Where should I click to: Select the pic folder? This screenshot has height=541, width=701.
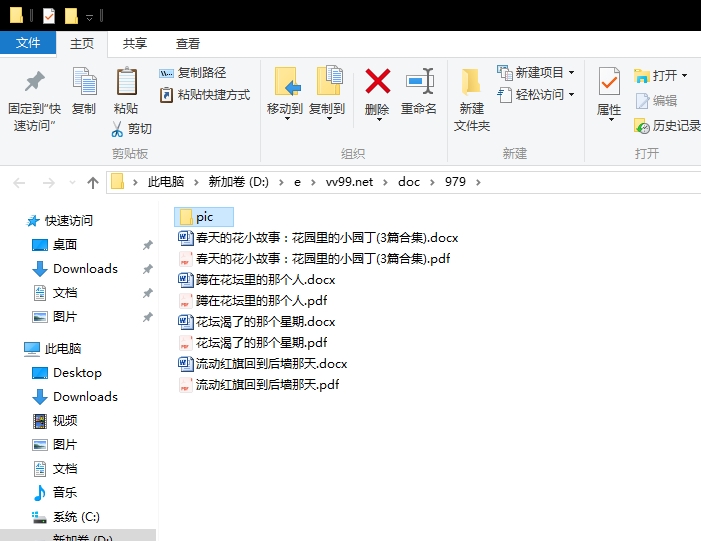pyautogui.click(x=204, y=217)
